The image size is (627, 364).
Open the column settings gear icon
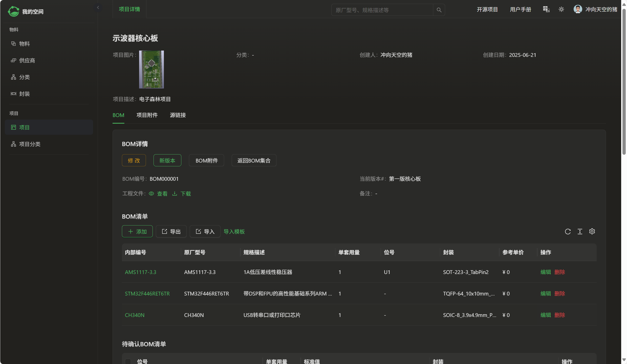tap(592, 231)
